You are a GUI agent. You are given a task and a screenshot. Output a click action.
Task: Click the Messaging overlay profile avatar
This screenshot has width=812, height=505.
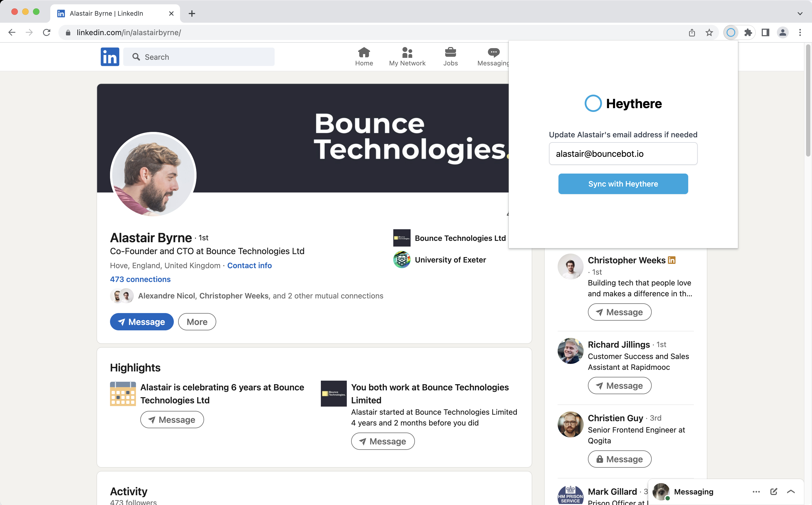click(661, 492)
